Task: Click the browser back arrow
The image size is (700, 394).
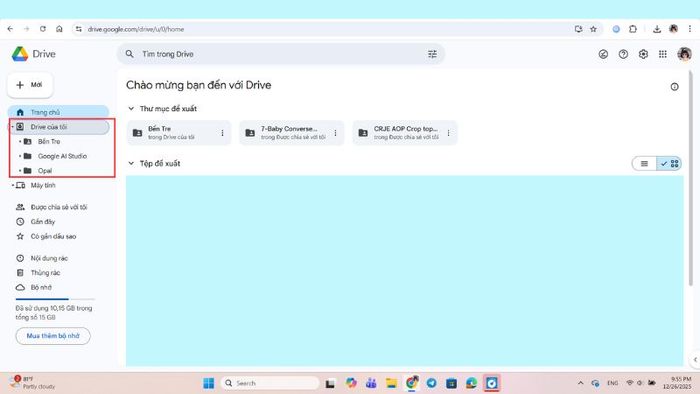Action: coord(10,29)
